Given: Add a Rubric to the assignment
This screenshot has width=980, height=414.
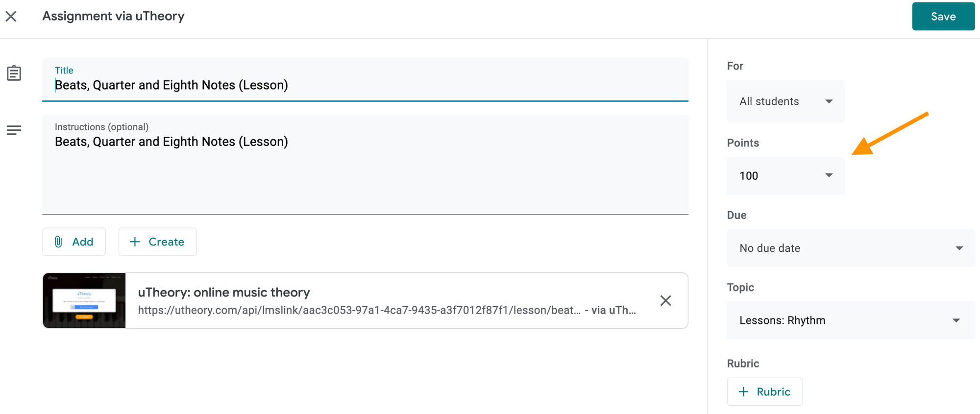Looking at the screenshot, I should 765,391.
